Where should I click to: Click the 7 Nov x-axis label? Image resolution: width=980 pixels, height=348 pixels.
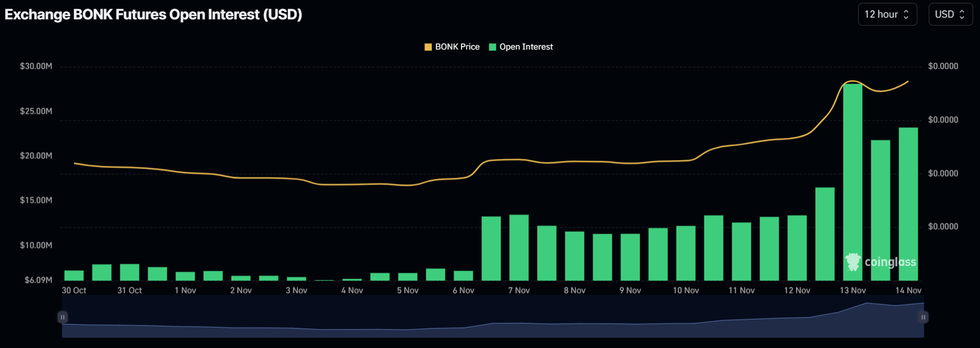pos(519,290)
